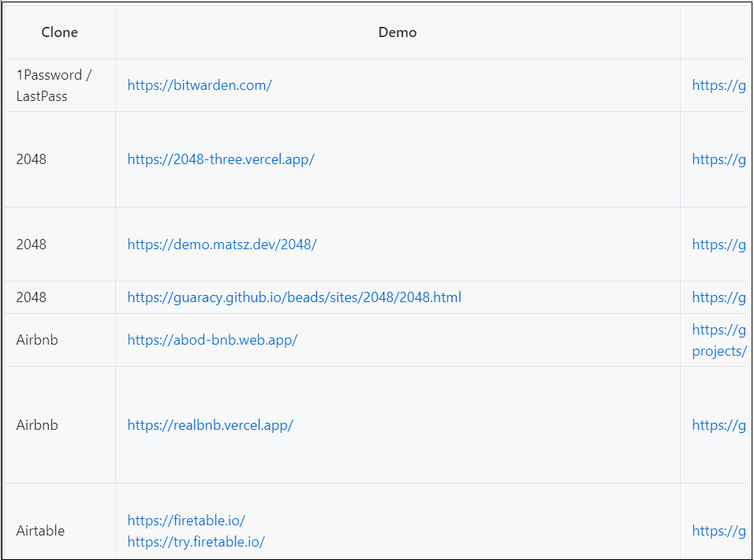Visit the demo.matsz.dev/2048 link
The image size is (754, 560).
tap(222, 245)
